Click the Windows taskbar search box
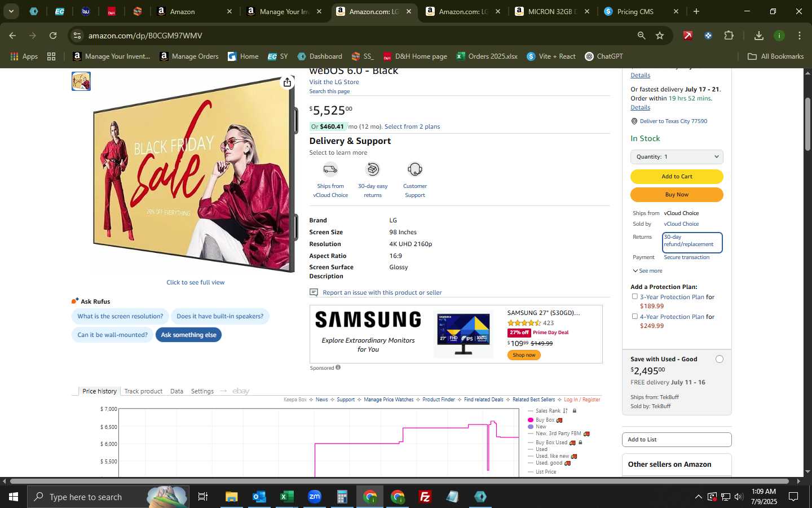 click(107, 497)
